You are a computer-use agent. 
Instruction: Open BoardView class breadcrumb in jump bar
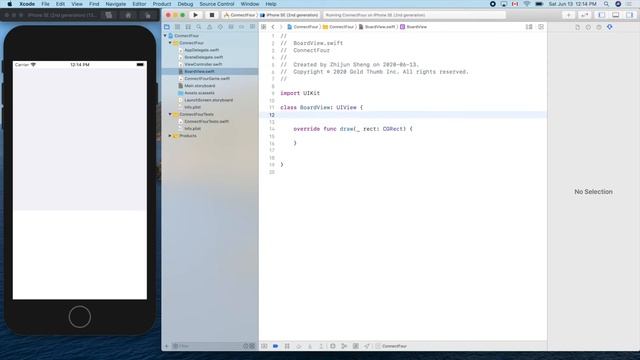pyautogui.click(x=413, y=27)
